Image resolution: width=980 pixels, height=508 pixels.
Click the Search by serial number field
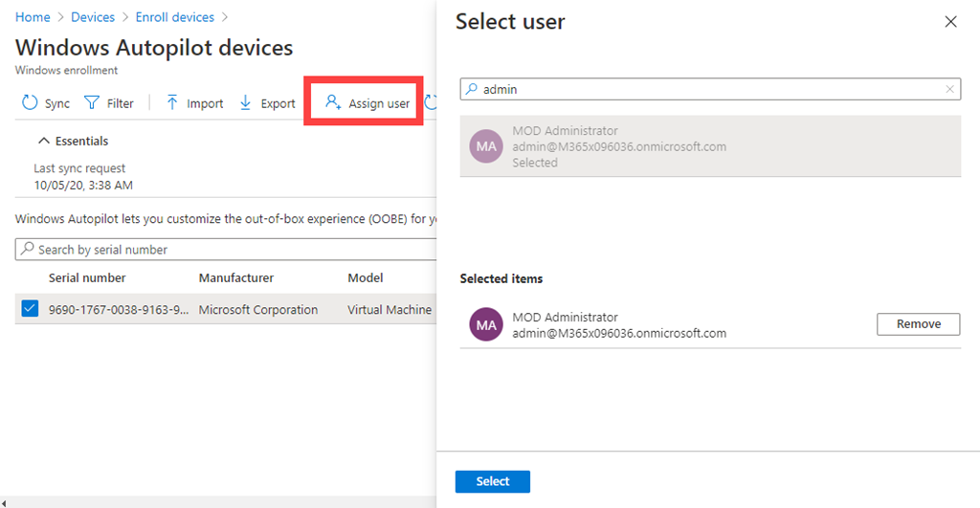[225, 250]
